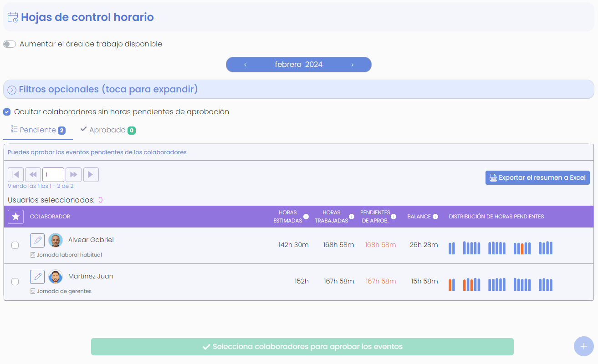Click the floating plus button at bottom right
Viewport: 598px width, 364px height.
click(584, 346)
